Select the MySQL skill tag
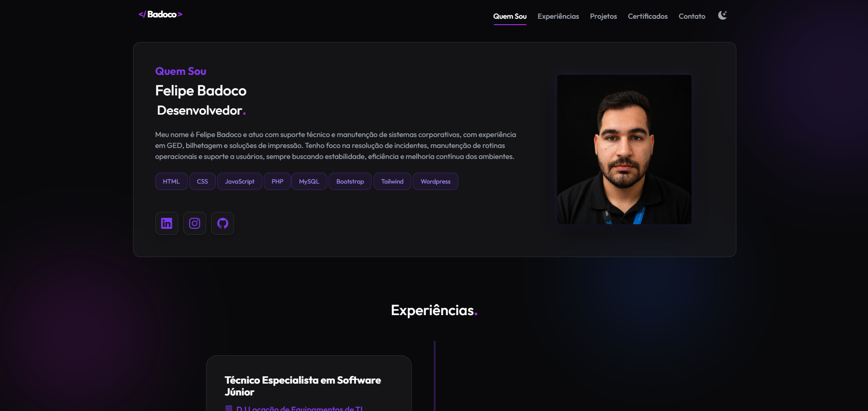The image size is (868, 411). point(309,181)
